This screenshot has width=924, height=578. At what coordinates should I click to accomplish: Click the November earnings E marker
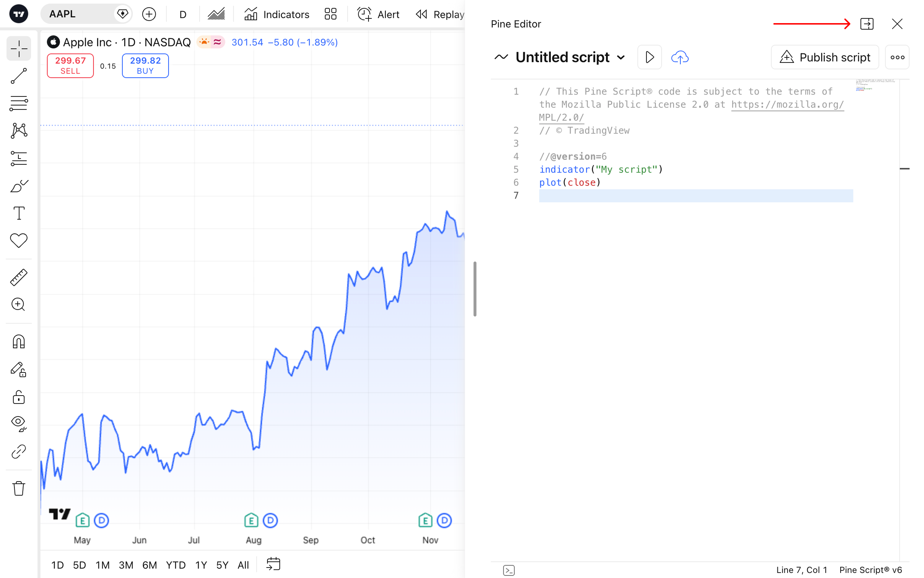pos(425,520)
